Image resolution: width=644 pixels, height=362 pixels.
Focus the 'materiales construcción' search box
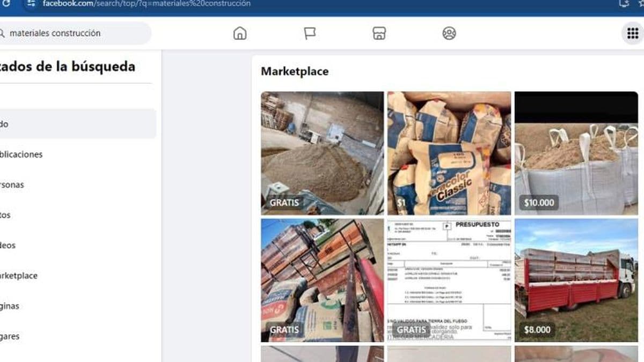click(75, 33)
